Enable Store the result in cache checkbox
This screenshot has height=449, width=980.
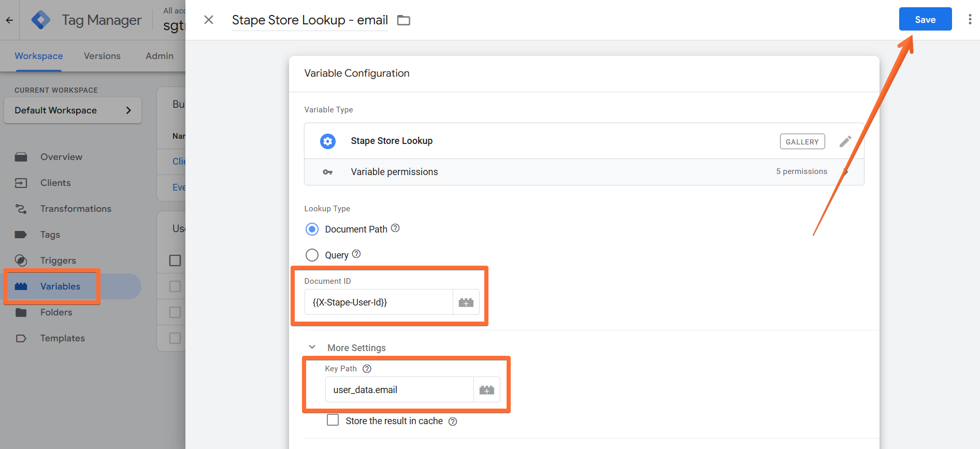click(x=333, y=420)
